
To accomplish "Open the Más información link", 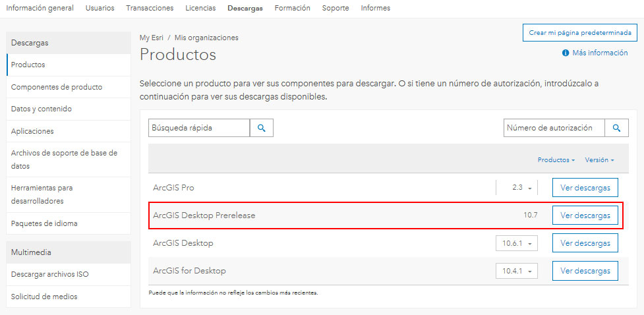I will click(x=600, y=53).
